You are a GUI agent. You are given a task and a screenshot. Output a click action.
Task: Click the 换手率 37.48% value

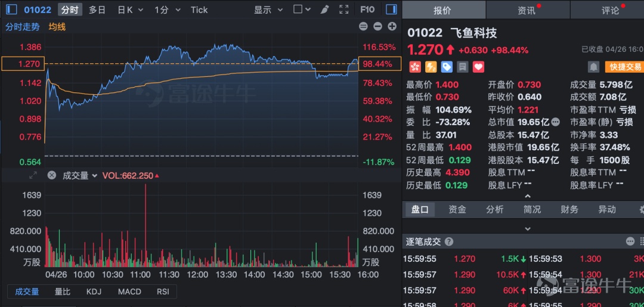tap(614, 147)
